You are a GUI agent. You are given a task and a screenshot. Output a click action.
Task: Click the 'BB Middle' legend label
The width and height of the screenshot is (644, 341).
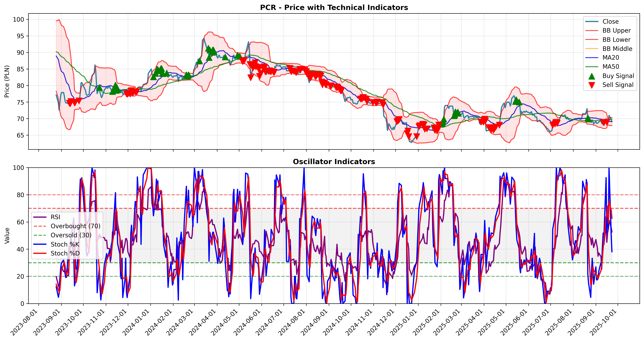tap(617, 49)
